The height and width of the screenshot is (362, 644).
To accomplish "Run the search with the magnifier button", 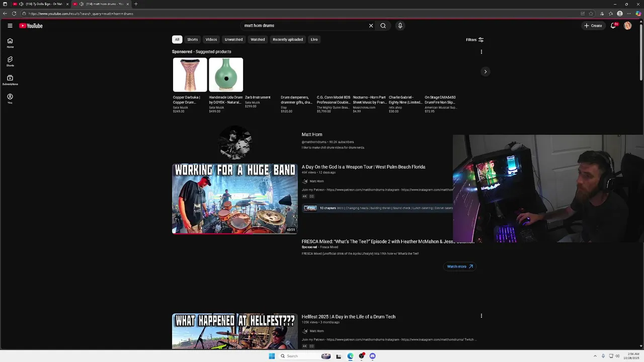I will point(383,26).
